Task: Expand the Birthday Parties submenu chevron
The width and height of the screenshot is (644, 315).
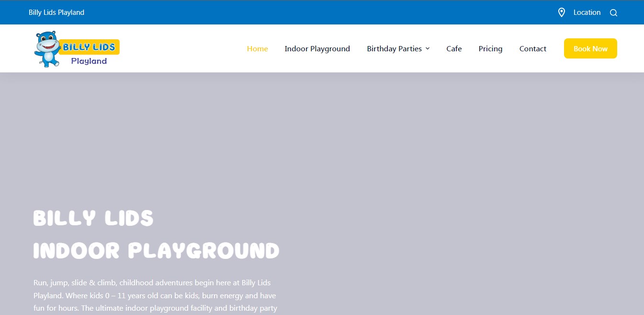Action: point(428,48)
